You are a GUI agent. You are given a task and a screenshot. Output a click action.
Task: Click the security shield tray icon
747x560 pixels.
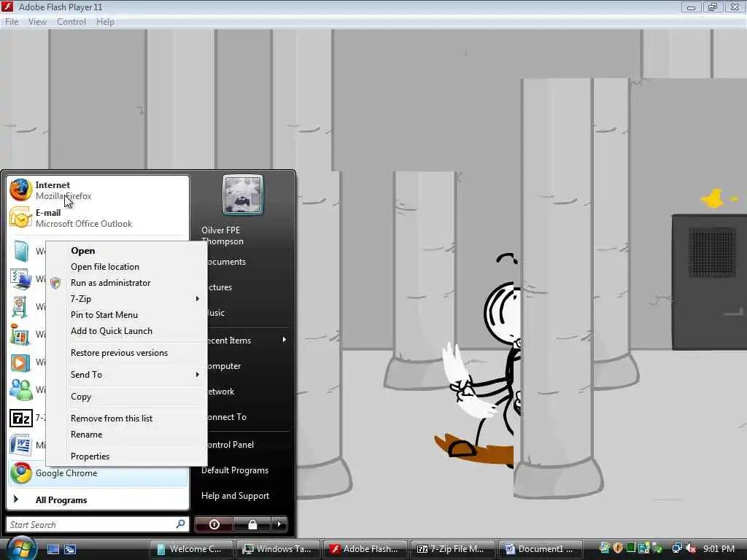618,548
